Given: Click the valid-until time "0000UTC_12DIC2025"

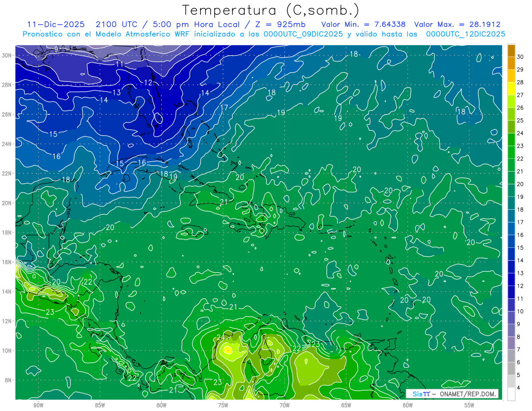Looking at the screenshot, I should [465, 34].
